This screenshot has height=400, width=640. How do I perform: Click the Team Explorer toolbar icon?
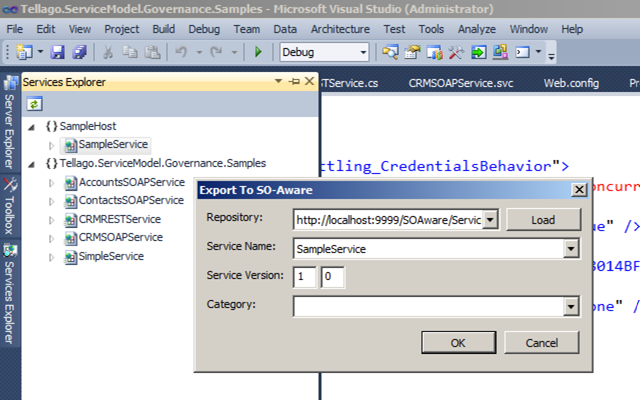(x=434, y=52)
